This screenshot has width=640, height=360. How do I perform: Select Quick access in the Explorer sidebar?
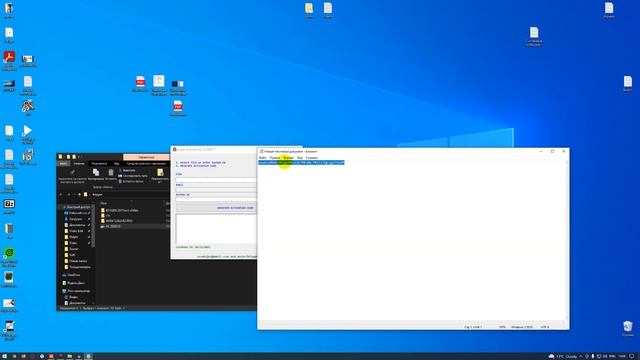(x=76, y=207)
